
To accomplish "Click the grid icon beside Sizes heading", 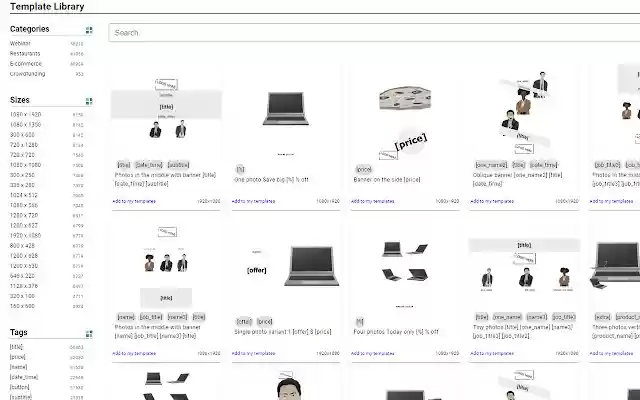I will (89, 101).
